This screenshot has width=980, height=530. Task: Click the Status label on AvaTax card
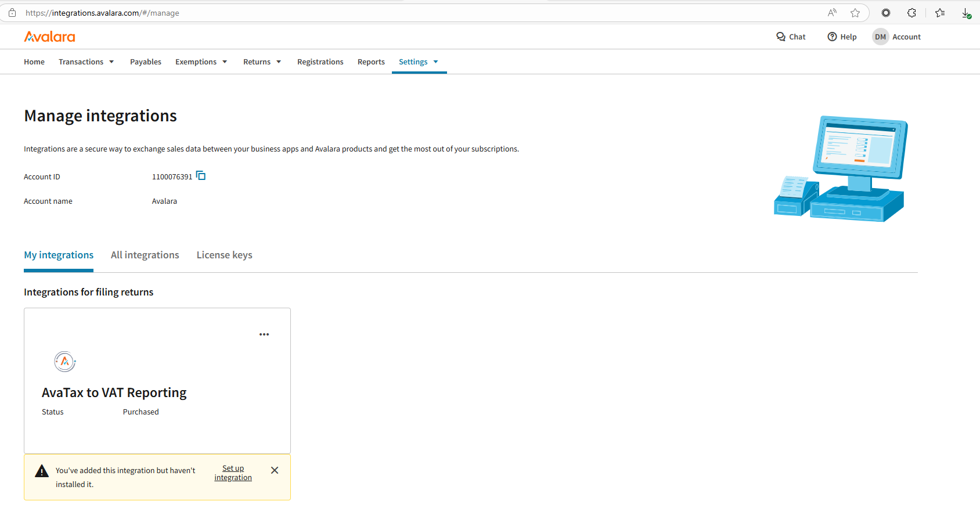pos(53,412)
